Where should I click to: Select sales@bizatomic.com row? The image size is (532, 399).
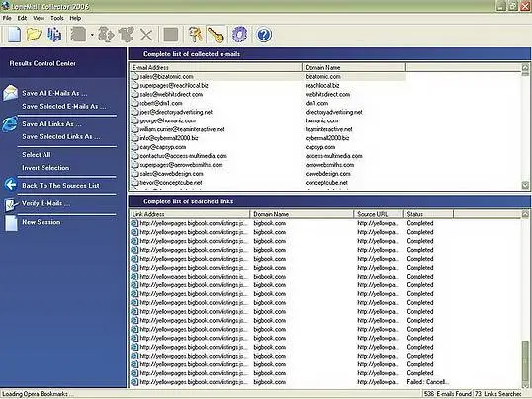tap(268, 77)
